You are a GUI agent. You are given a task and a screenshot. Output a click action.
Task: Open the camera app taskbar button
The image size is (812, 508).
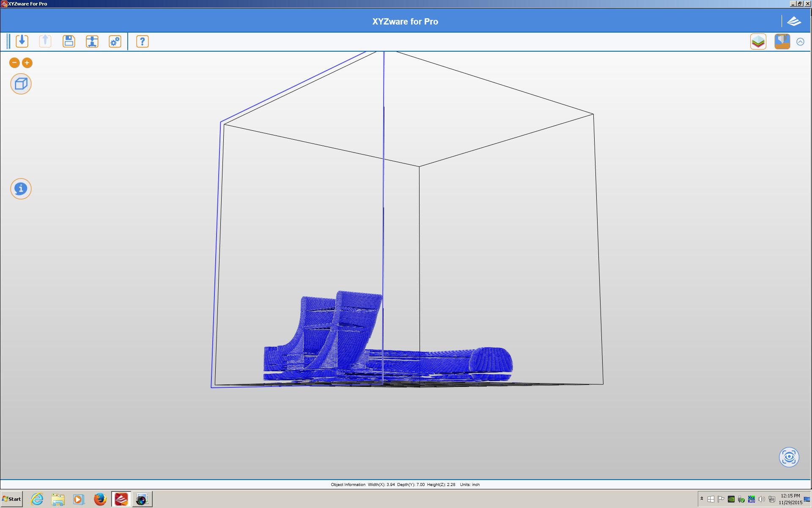(x=142, y=499)
